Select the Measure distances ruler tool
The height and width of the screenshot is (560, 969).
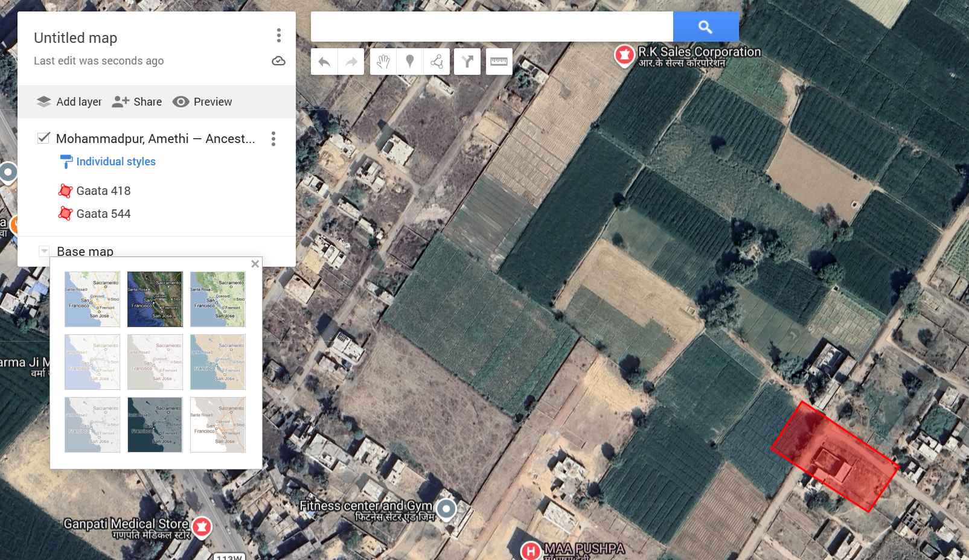pos(499,62)
